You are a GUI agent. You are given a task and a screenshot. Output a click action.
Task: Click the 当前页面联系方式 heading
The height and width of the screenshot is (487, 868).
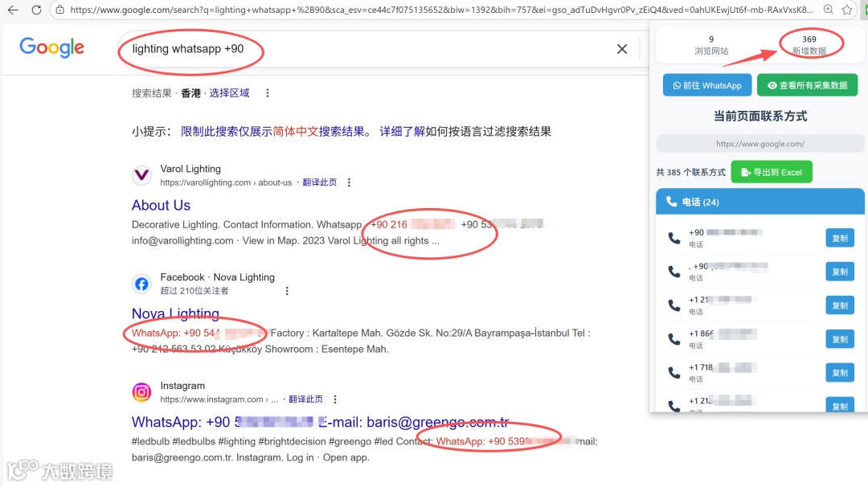click(760, 117)
